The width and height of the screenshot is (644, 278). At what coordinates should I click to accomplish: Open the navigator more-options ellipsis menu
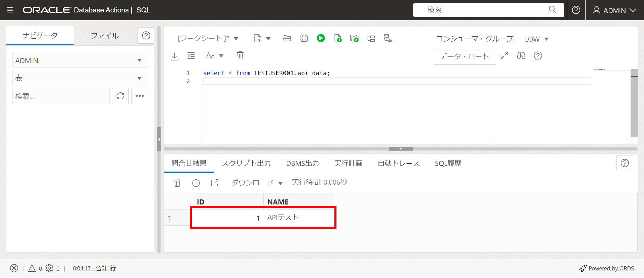click(140, 96)
